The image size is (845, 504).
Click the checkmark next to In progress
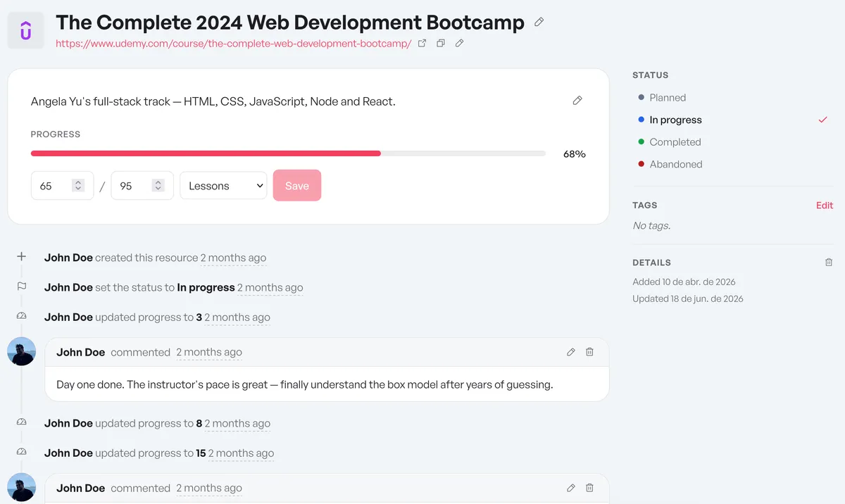822,120
